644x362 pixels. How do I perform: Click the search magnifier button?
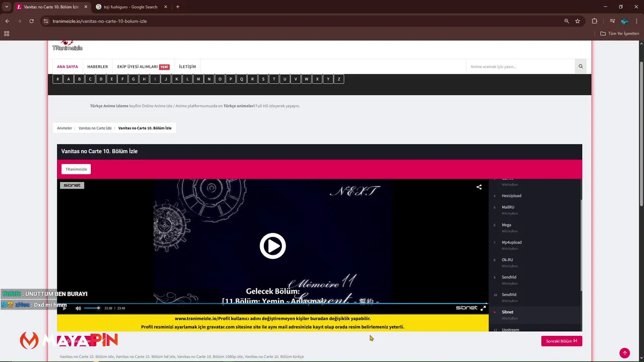(x=581, y=66)
